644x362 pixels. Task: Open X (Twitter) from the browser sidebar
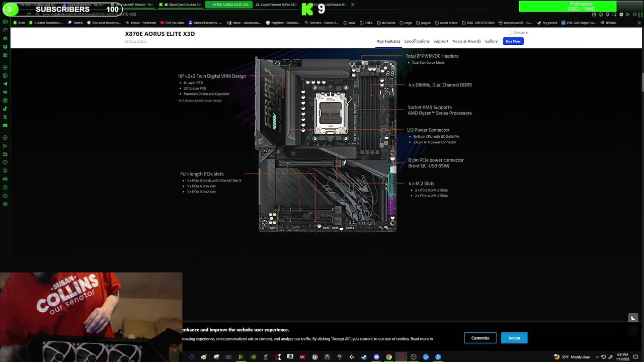point(5,117)
